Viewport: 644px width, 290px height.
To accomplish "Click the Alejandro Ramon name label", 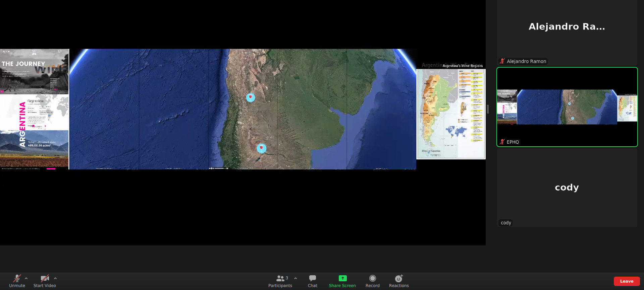I will [526, 61].
